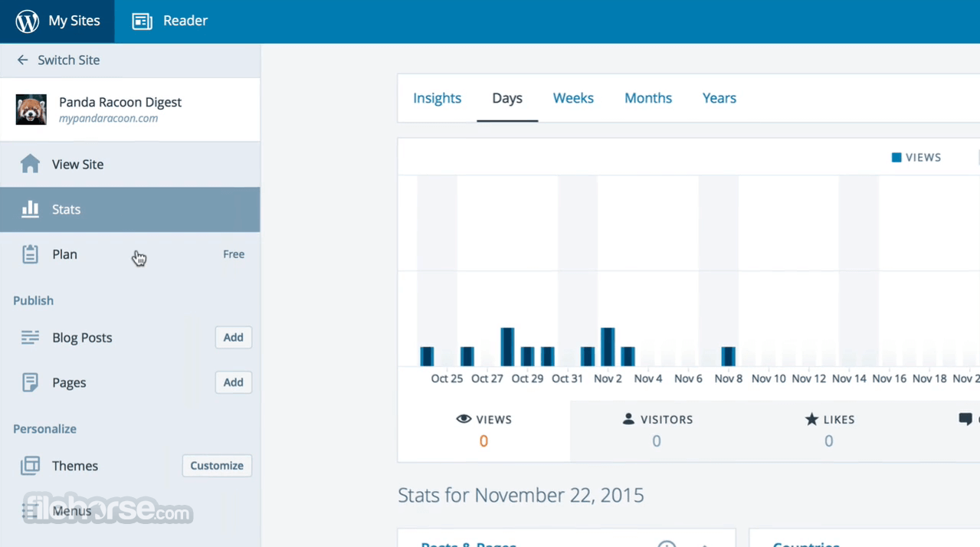The width and height of the screenshot is (980, 547).
Task: Open the Reader icon in top bar
Action: point(143,21)
